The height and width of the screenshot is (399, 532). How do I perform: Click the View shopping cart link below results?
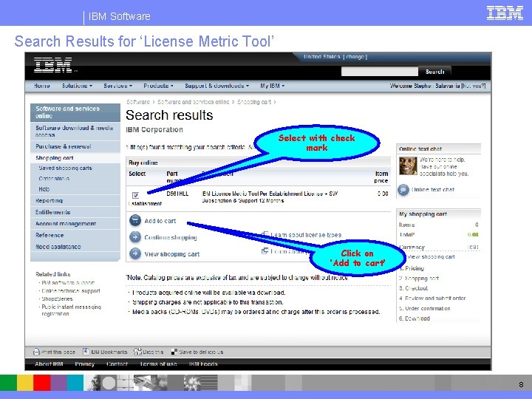172,253
